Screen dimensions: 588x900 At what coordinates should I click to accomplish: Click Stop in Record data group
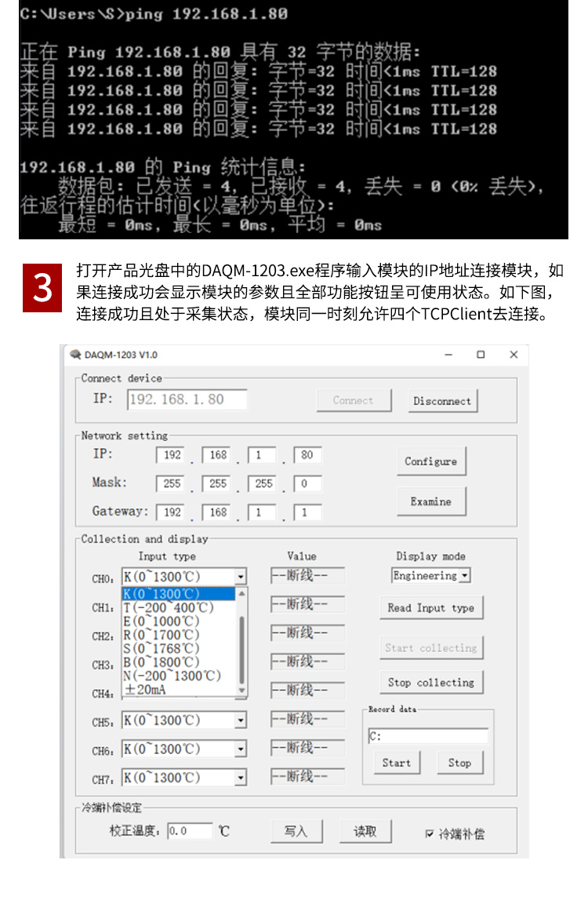[x=459, y=762]
